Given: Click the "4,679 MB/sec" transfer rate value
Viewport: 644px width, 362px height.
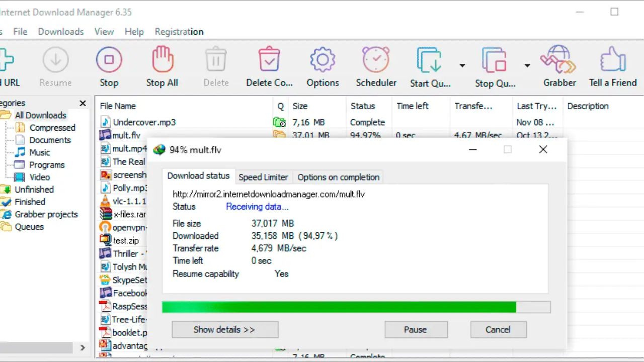Looking at the screenshot, I should coord(279,248).
